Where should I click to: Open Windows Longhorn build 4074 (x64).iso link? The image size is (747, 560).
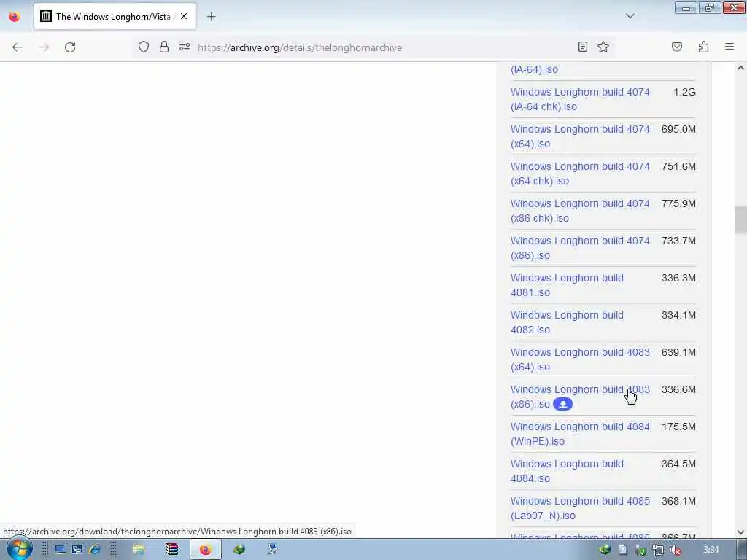(x=580, y=136)
